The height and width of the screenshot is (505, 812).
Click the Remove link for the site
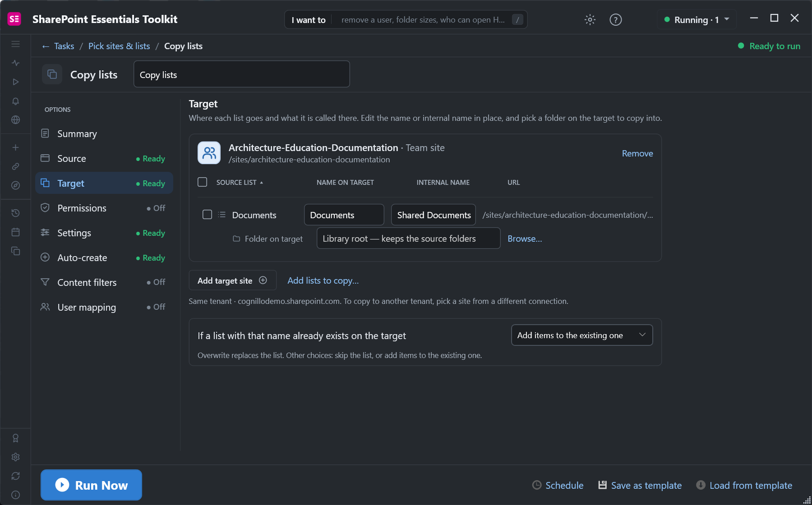tap(637, 153)
